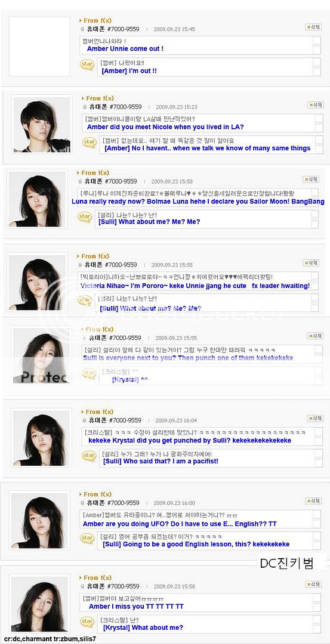Viewport: 330px width, 644px height.
Task: Click the star icon beside "[Amber] I'm out !!"
Action: point(87,64)
